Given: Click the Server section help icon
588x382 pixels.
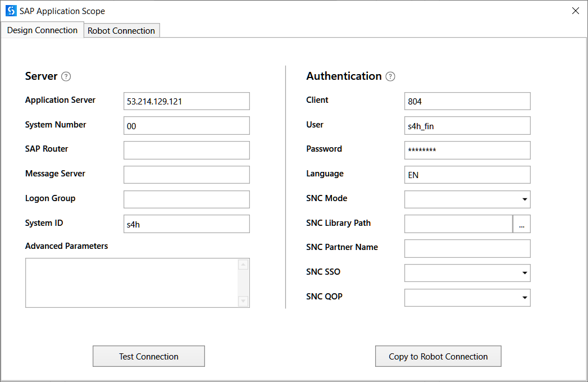Looking at the screenshot, I should coord(66,76).
